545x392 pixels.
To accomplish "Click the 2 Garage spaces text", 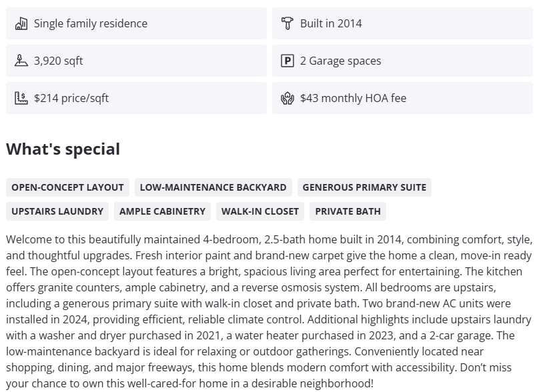I will 340,61.
